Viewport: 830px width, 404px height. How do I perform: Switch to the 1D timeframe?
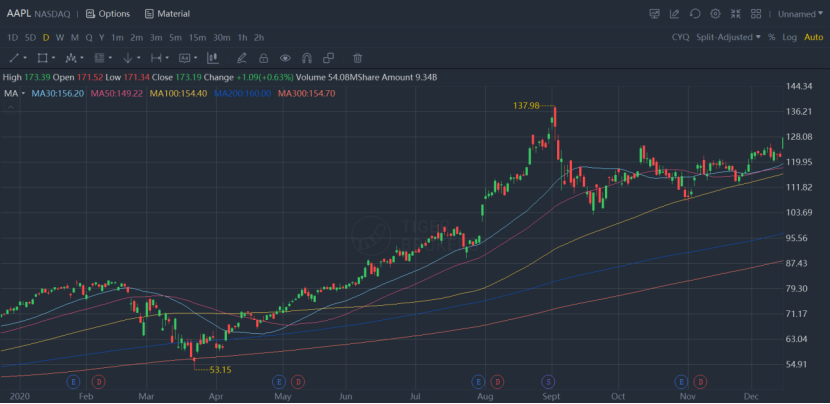(x=12, y=37)
